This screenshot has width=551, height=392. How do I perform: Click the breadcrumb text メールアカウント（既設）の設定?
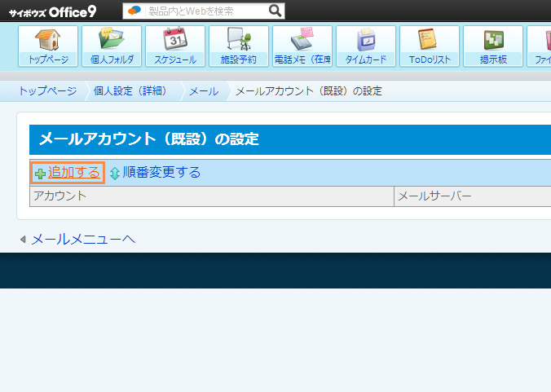[309, 91]
